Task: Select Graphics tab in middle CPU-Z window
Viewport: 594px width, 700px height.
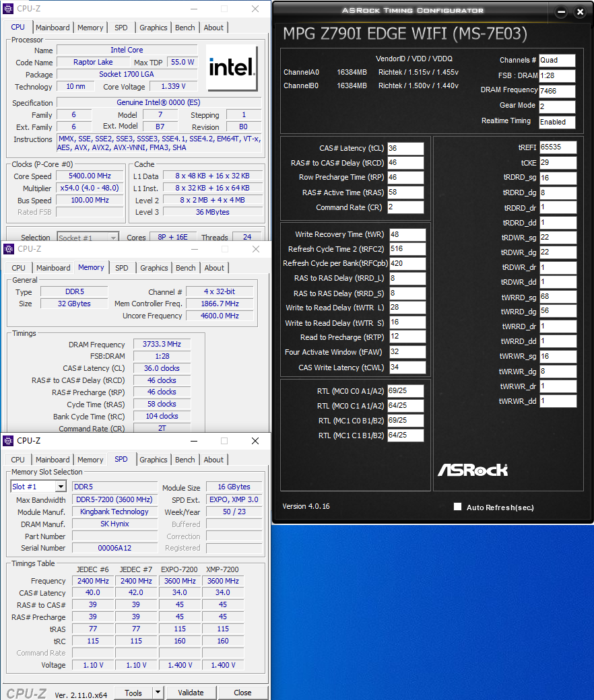Action: [x=154, y=268]
